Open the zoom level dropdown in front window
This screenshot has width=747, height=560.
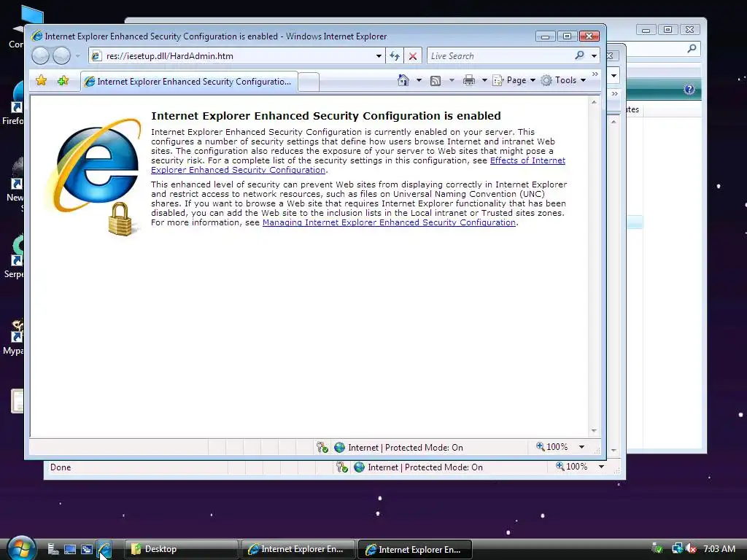point(581,447)
